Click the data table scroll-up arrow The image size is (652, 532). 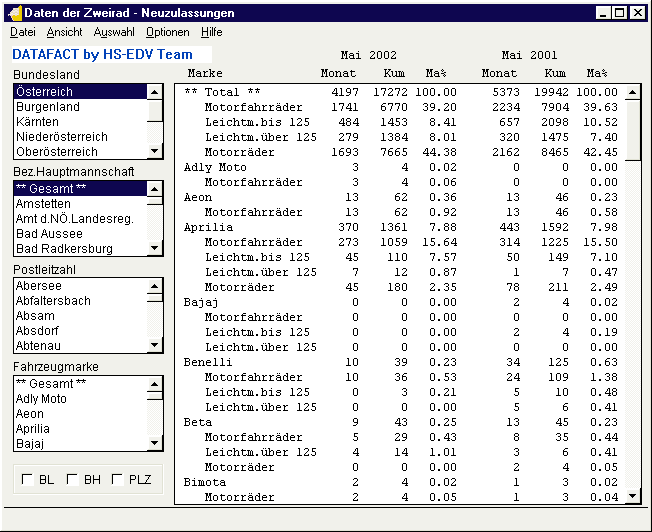[632, 92]
